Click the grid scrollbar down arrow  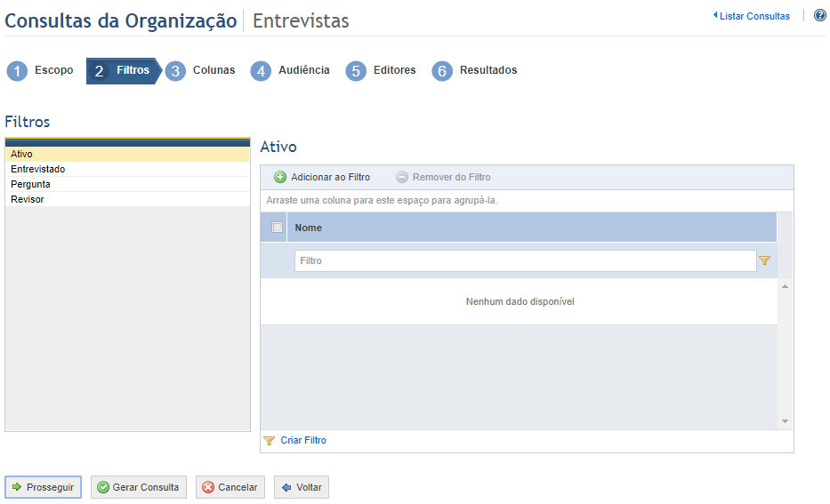(x=785, y=421)
